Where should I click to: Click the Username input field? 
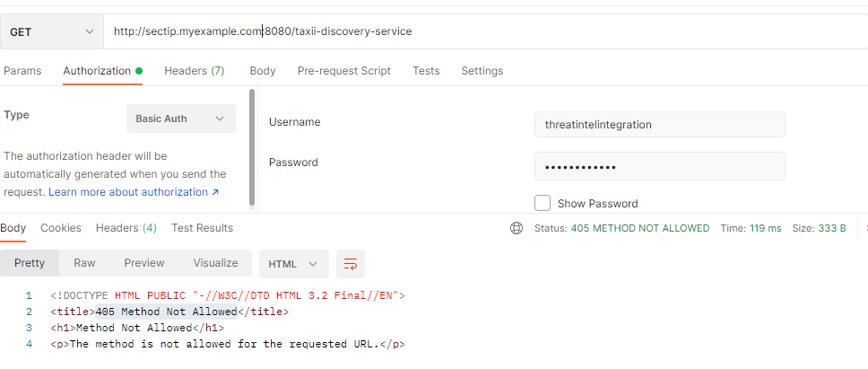pyautogui.click(x=659, y=124)
